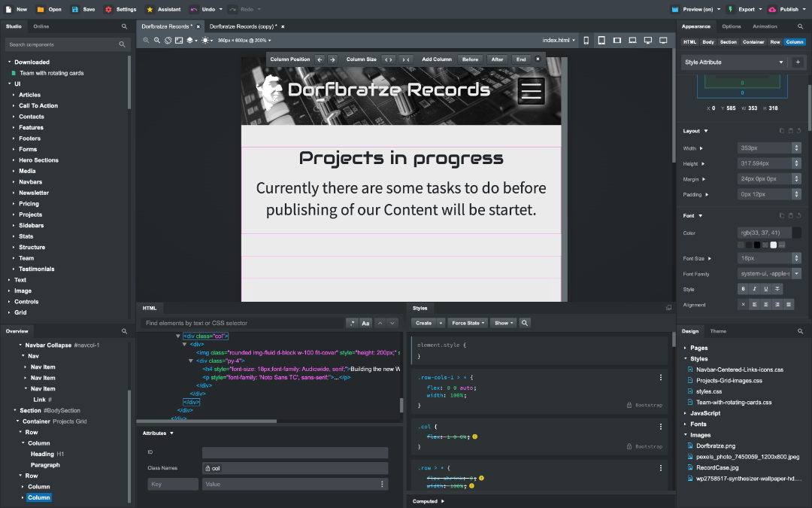Switch to the Theme tab
Image resolution: width=812 pixels, height=508 pixels.
718,331
